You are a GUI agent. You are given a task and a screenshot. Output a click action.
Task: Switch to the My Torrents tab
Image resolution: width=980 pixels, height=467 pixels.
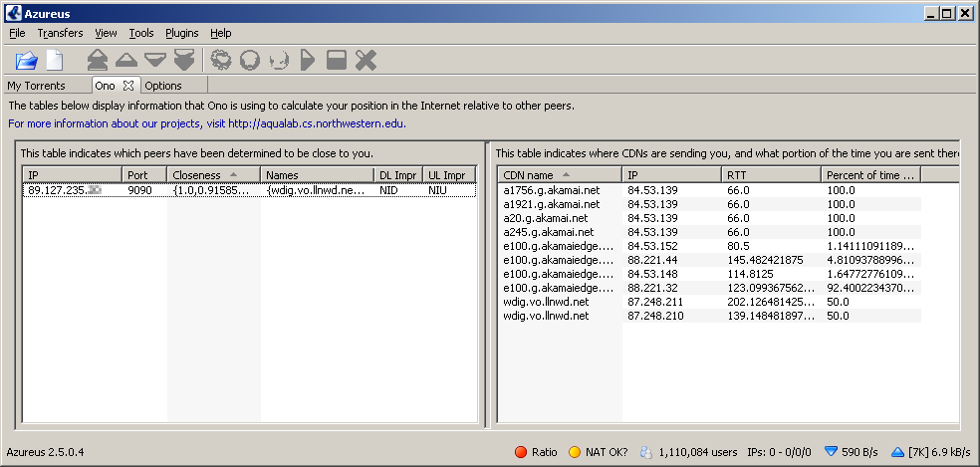click(36, 86)
